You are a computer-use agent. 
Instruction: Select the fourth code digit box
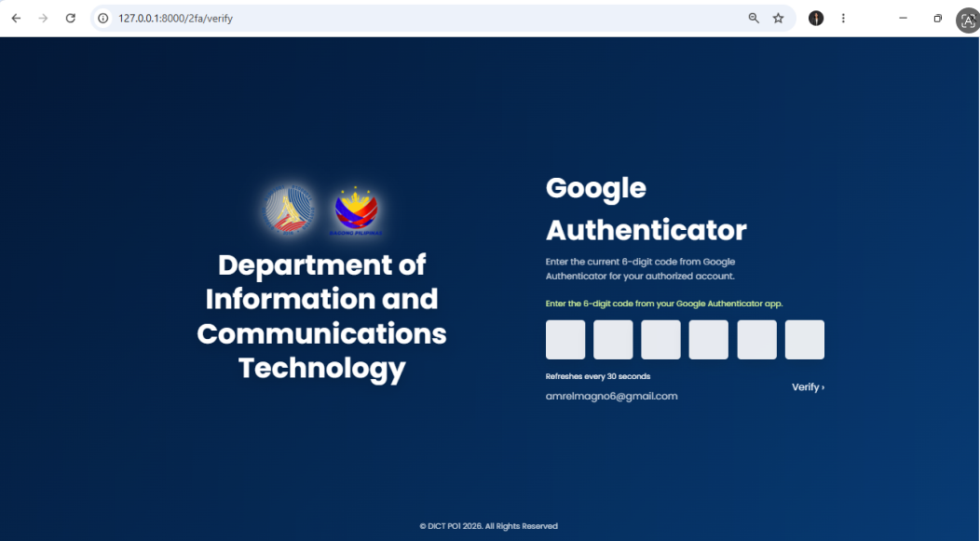coord(709,340)
